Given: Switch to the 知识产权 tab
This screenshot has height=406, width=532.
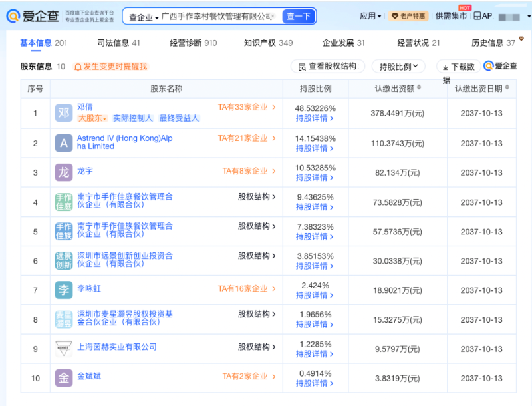Looking at the screenshot, I should [x=261, y=41].
